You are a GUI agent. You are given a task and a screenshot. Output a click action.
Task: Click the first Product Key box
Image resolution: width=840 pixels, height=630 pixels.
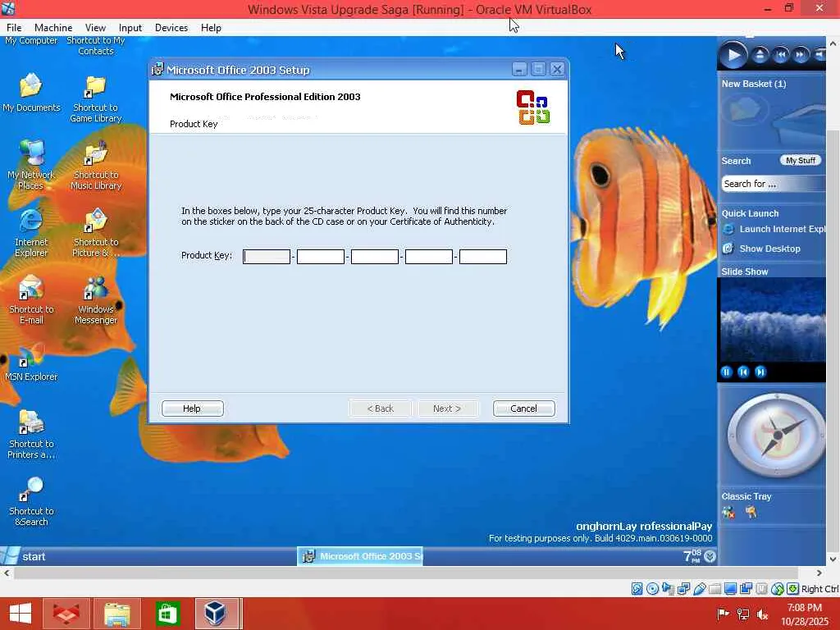[x=267, y=257]
